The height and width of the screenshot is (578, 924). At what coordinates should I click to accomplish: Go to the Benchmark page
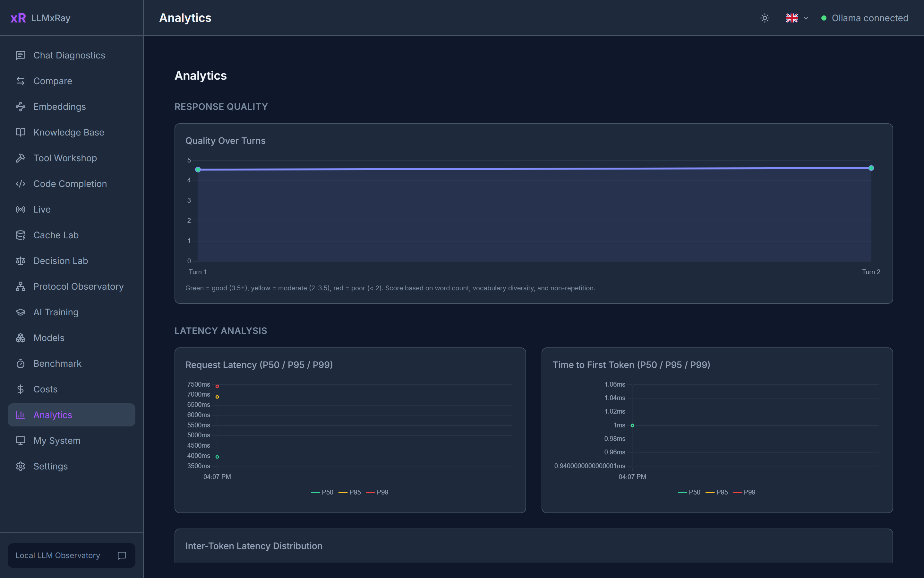tap(72, 363)
